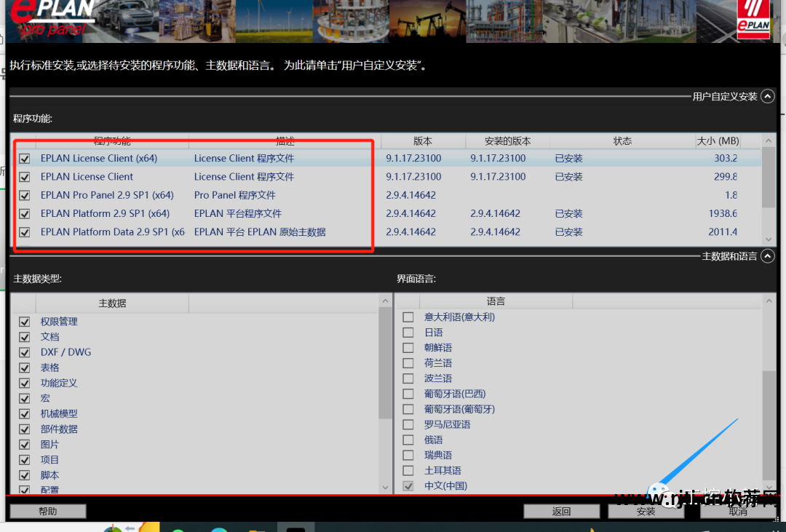Image resolution: width=786 pixels, height=532 pixels.
Task: Click the 大小 (MB) column header
Action: [718, 141]
